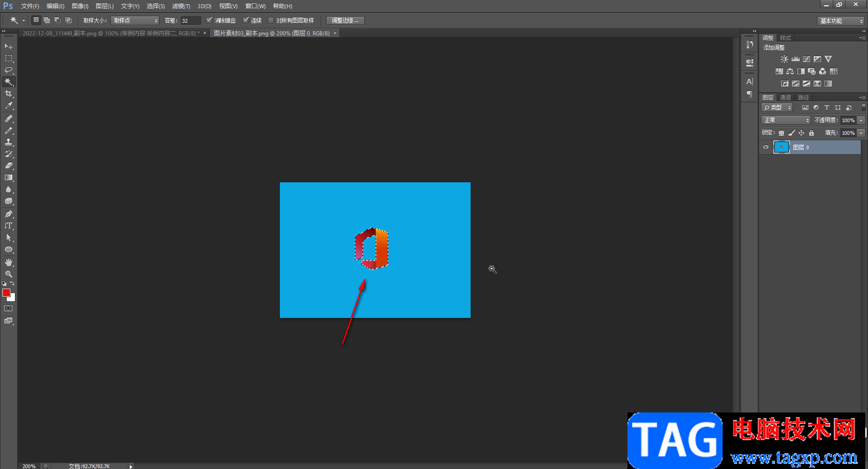This screenshot has height=469, width=868.
Task: Add Levels adjustment
Action: click(796, 59)
